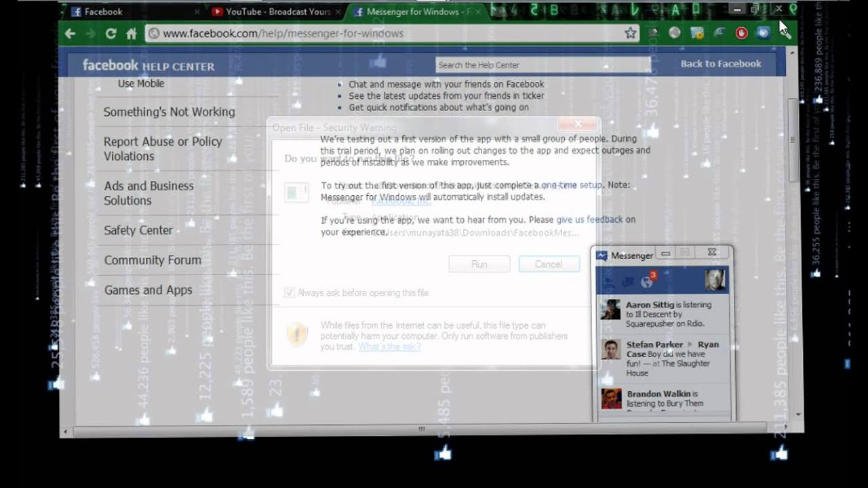
Task: Click the gray sphere extension icon
Action: (674, 33)
